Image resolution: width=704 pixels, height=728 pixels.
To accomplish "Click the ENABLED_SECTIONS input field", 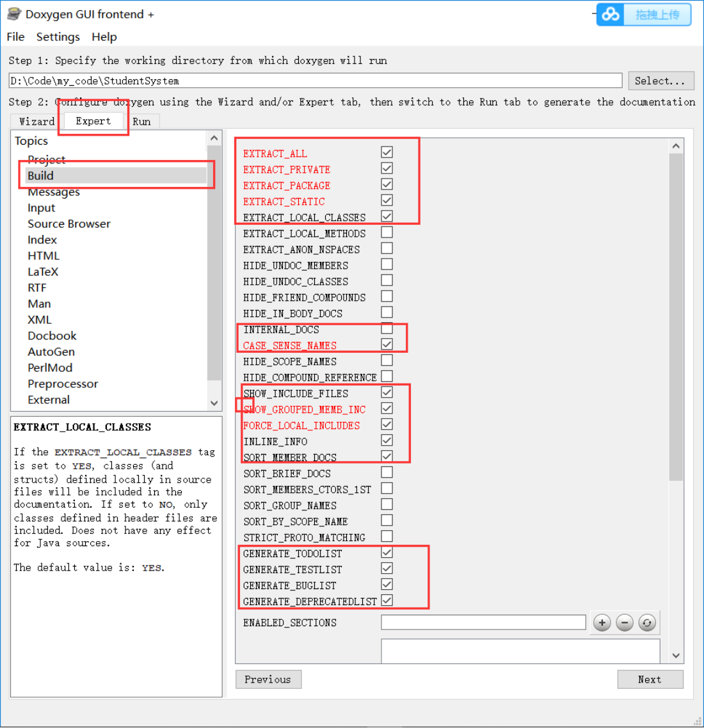I will coord(483,622).
